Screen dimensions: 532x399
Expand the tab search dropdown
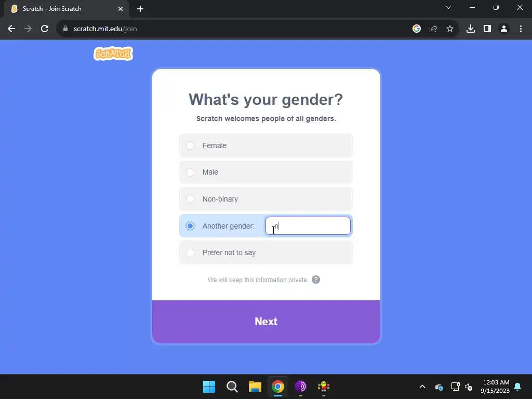click(x=448, y=7)
